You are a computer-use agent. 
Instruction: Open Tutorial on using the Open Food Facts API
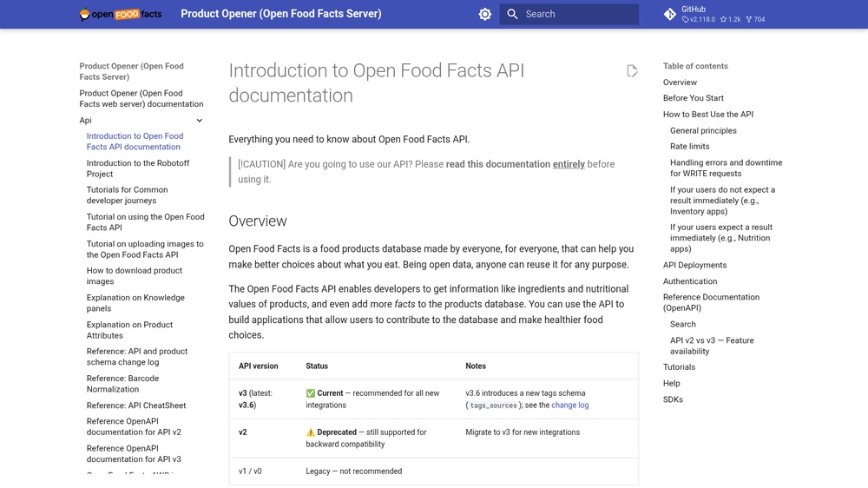[x=145, y=222]
